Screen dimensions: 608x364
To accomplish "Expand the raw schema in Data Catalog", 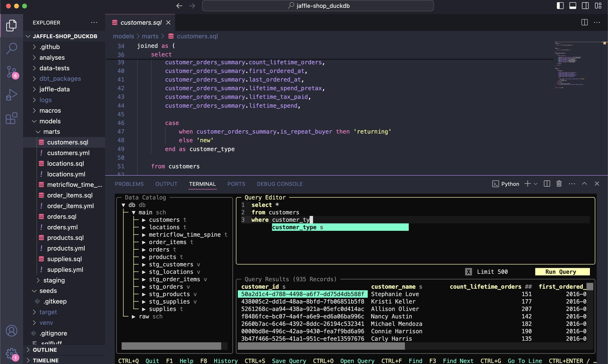I will click(x=134, y=317).
